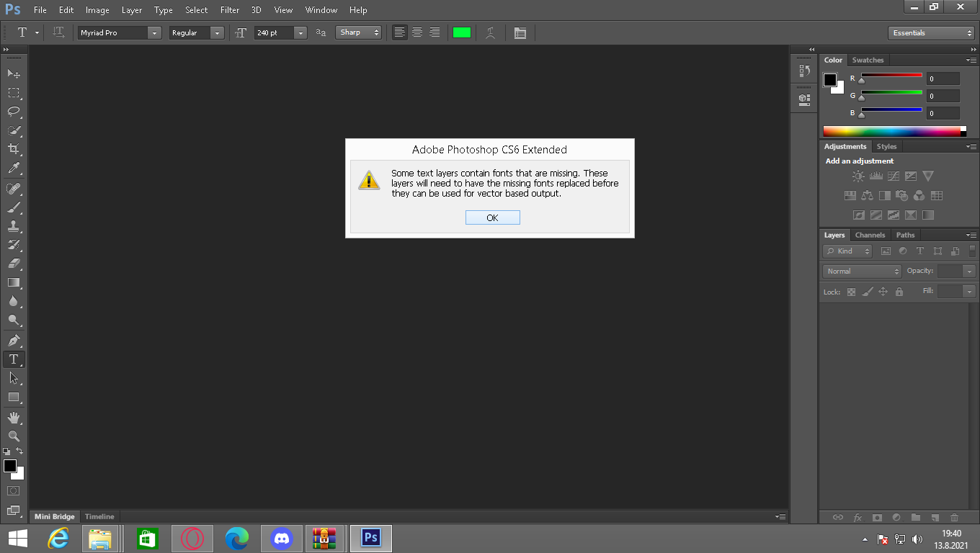Select the Spot Healing Brush tool

click(14, 189)
